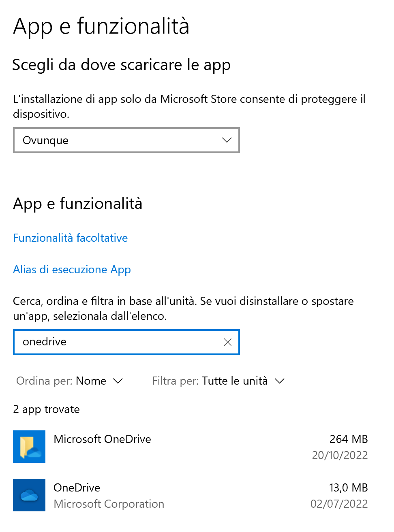Open the Alias di esecuzione App link
The height and width of the screenshot is (532, 394).
coord(72,270)
